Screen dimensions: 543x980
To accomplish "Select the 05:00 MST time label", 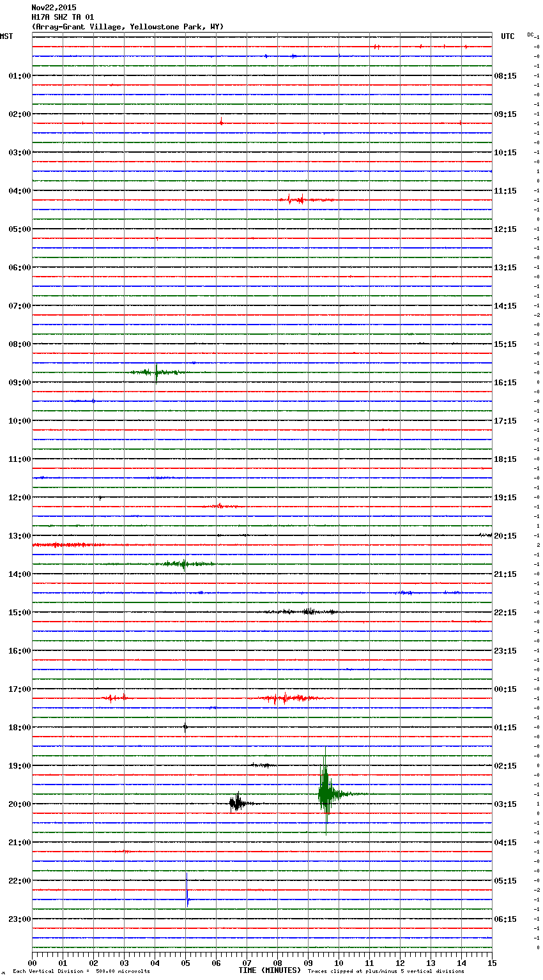I will [x=19, y=229].
